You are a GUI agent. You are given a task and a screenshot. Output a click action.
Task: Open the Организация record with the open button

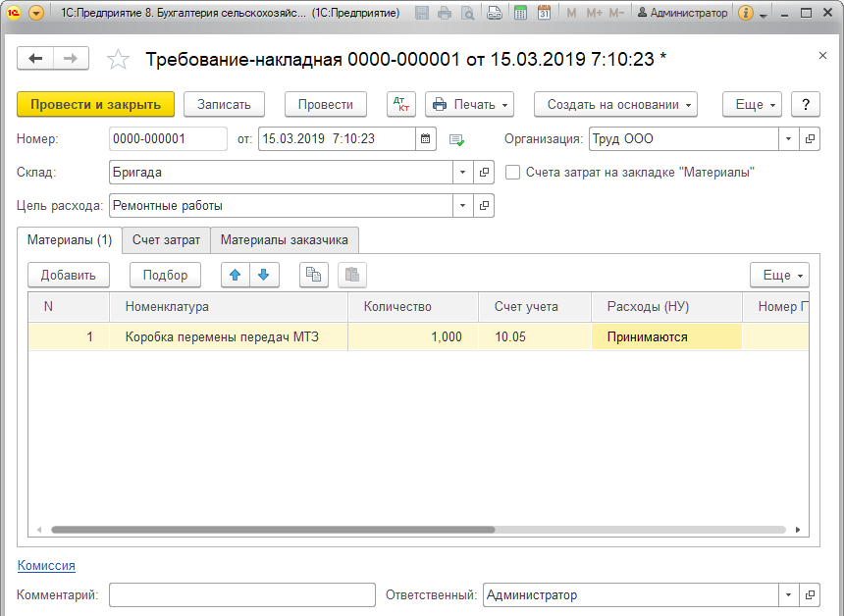click(x=810, y=139)
